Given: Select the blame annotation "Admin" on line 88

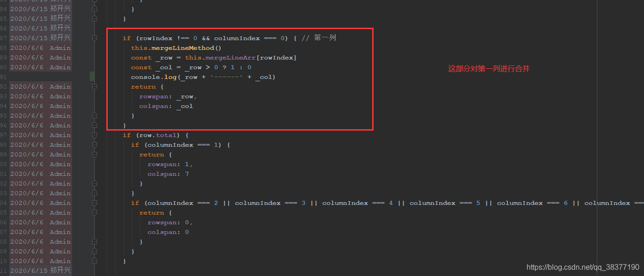Looking at the screenshot, I should pyautogui.click(x=60, y=48).
